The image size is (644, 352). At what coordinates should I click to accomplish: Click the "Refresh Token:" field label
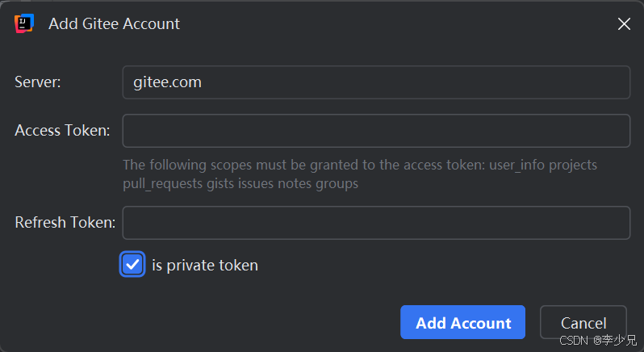[x=65, y=222]
